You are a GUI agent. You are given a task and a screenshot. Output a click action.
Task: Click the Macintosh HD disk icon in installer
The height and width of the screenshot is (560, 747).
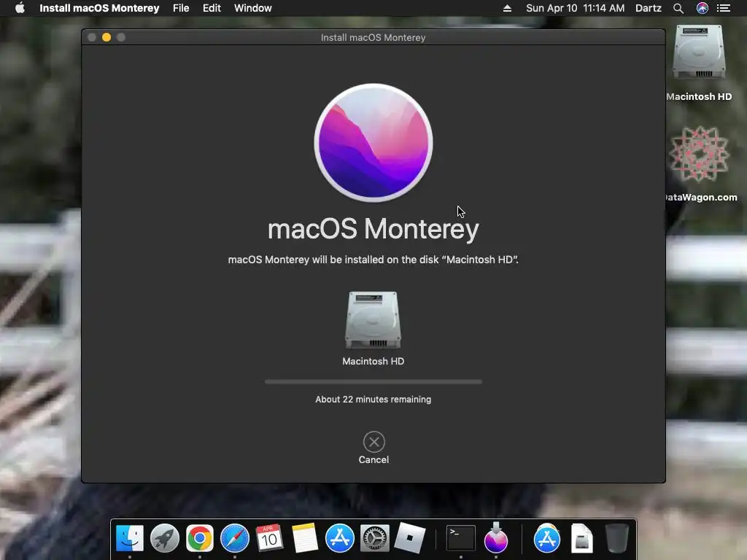point(373,319)
